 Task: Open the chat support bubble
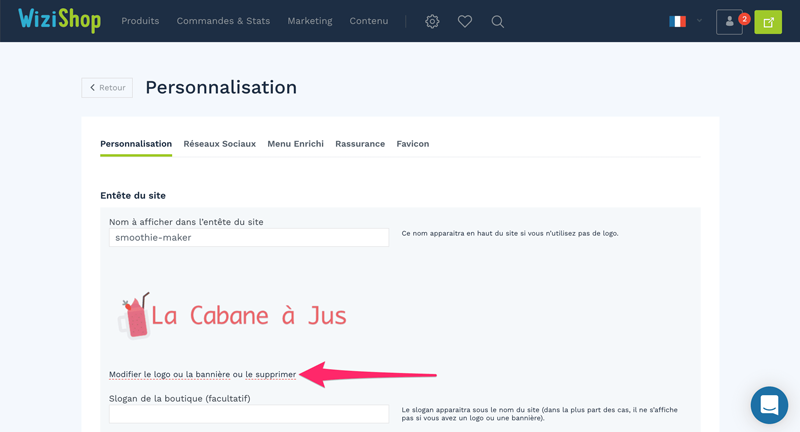point(769,405)
